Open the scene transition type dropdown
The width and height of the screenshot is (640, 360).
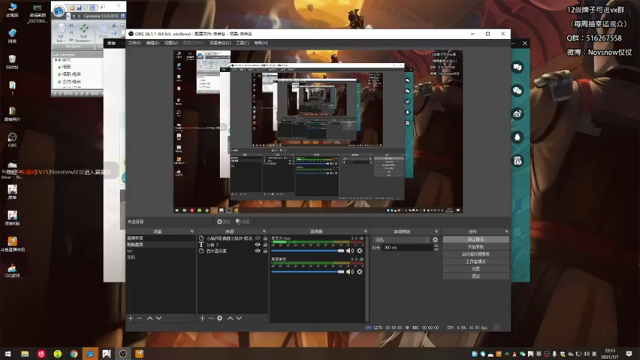[402, 240]
